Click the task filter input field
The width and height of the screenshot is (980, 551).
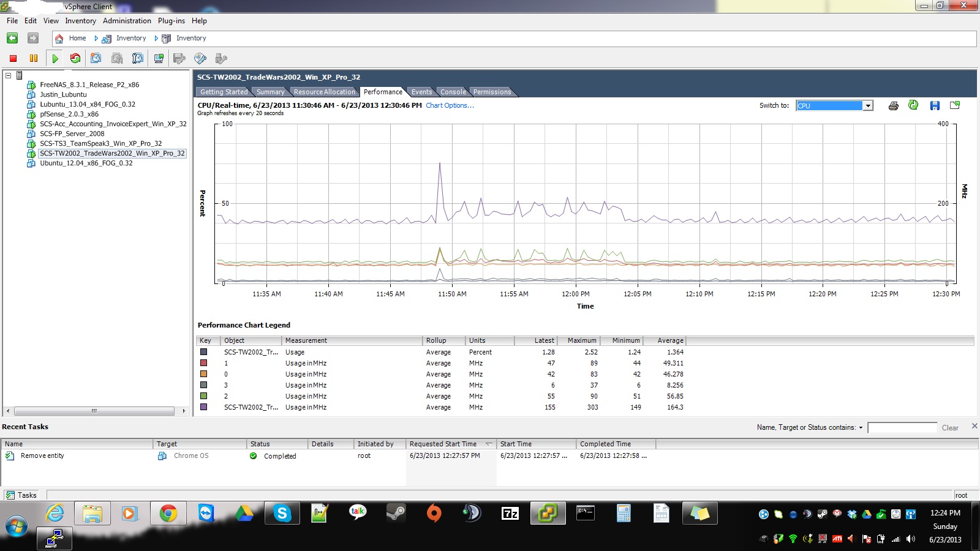[902, 427]
